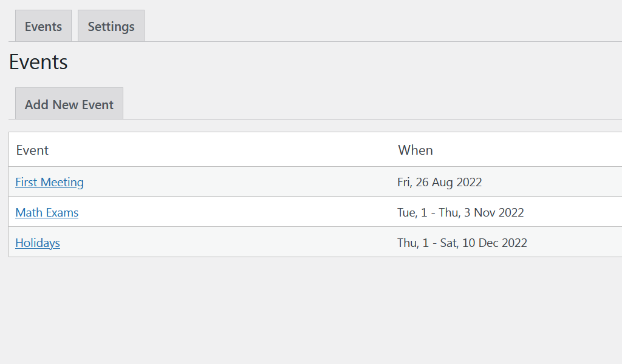This screenshot has width=622, height=364.
Task: Open the First Meeting event link
Action: [50, 182]
